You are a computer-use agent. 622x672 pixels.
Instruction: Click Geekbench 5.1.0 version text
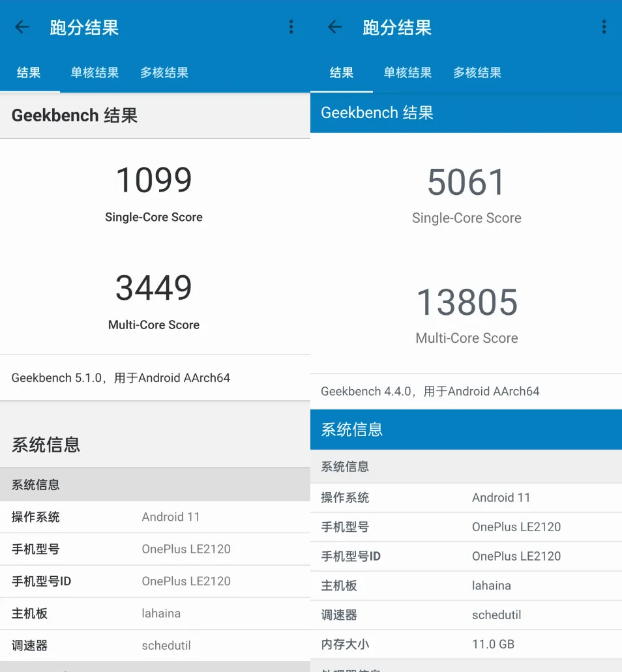[x=121, y=377]
